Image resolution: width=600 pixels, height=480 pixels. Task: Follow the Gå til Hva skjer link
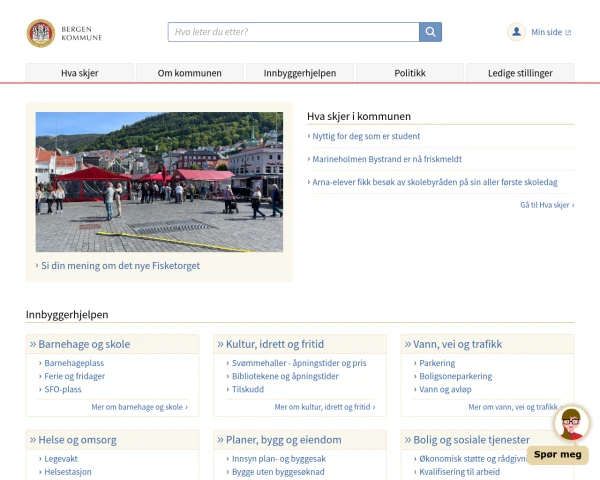547,205
